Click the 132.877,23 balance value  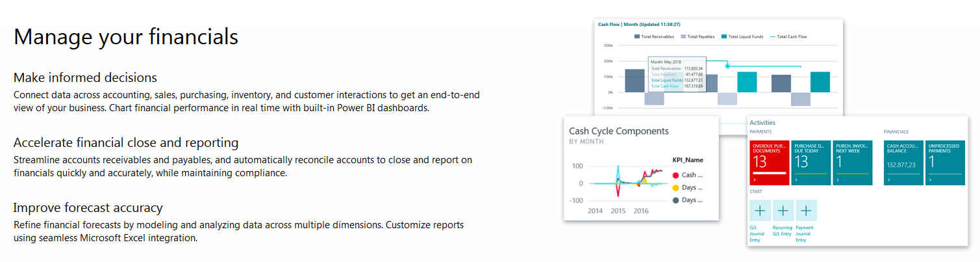tap(901, 165)
